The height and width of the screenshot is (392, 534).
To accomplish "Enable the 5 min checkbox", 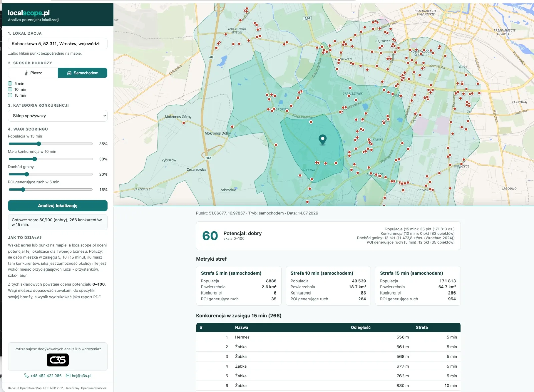I will [10, 84].
